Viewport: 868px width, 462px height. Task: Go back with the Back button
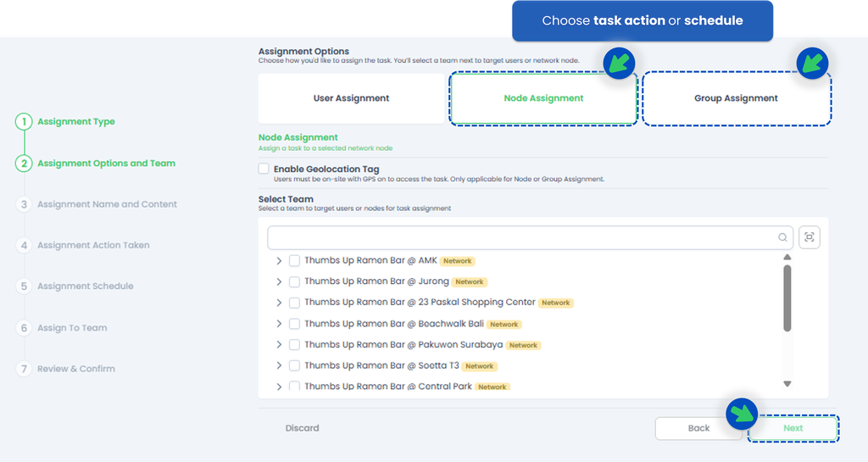pyautogui.click(x=698, y=428)
